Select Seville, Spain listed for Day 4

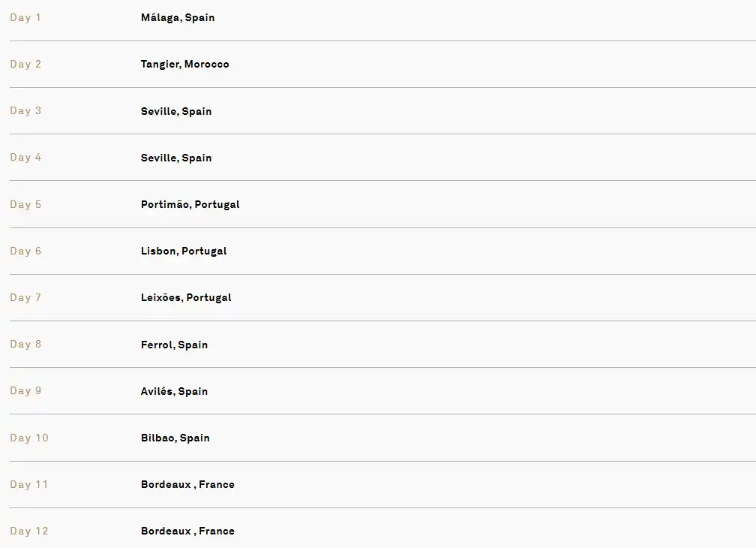point(176,158)
